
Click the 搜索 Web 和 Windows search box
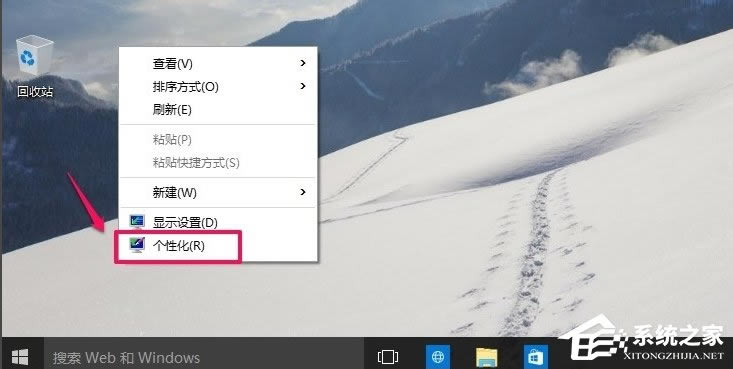pos(204,358)
